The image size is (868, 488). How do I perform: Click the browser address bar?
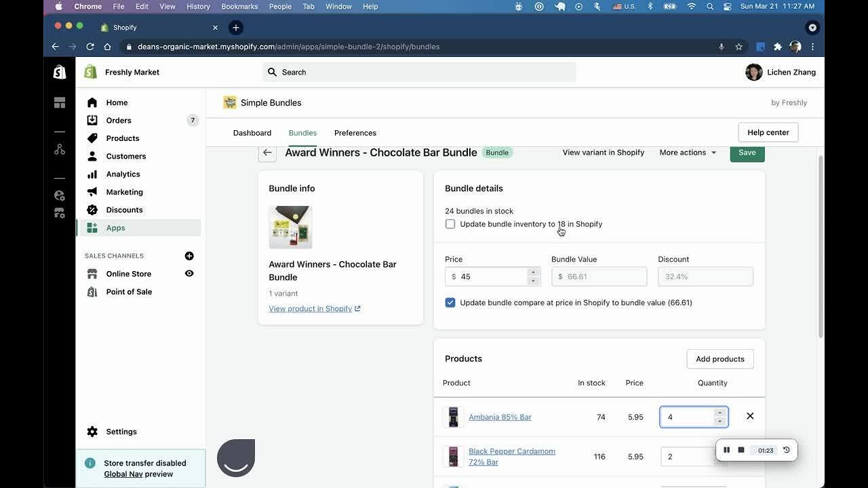tap(420, 47)
